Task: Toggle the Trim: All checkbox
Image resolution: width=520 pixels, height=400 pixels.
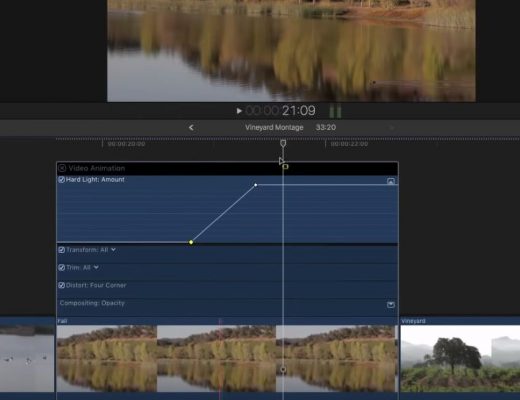Action: pyautogui.click(x=61, y=267)
